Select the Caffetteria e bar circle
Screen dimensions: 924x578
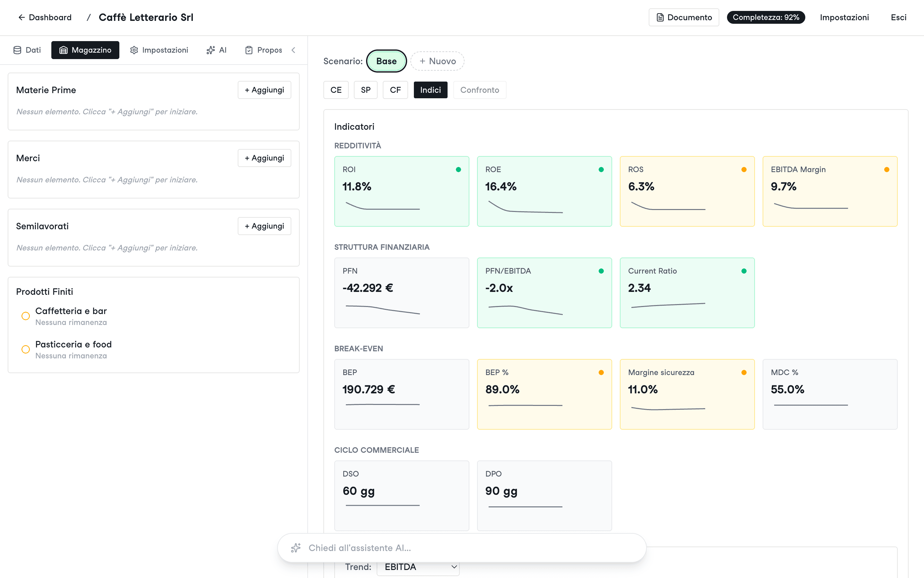pyautogui.click(x=26, y=316)
